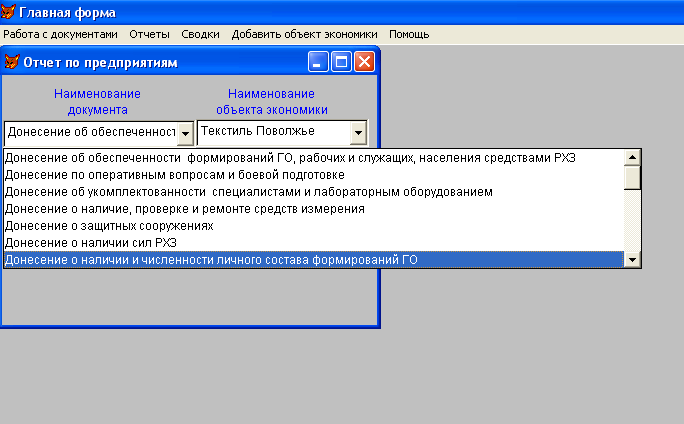The height and width of the screenshot is (424, 684).
Task: Select highlighted 'Донесение о наличии и численности' item
Action: (210, 260)
